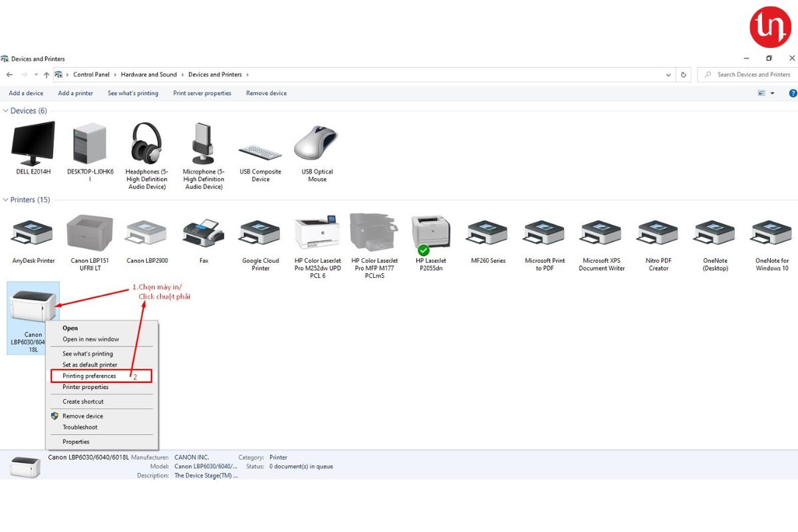The width and height of the screenshot is (798, 532).
Task: Open the recent locations dropdown arrow
Action: pyautogui.click(x=36, y=75)
